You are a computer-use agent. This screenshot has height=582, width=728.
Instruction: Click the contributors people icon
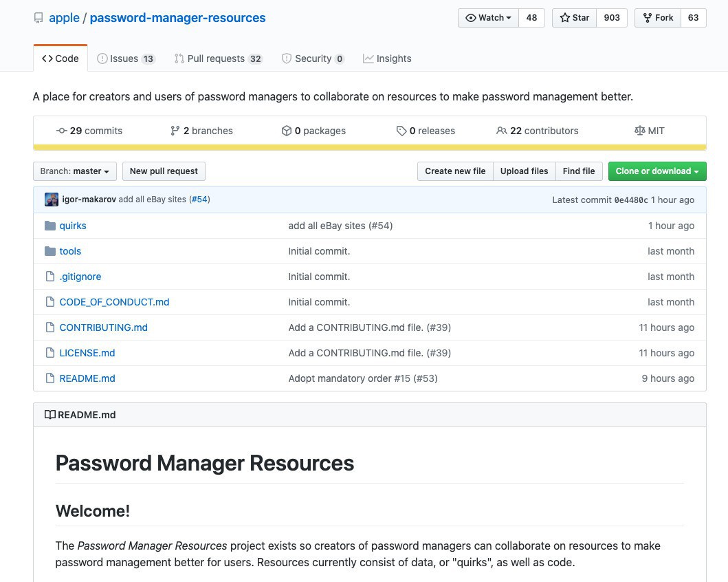click(501, 131)
